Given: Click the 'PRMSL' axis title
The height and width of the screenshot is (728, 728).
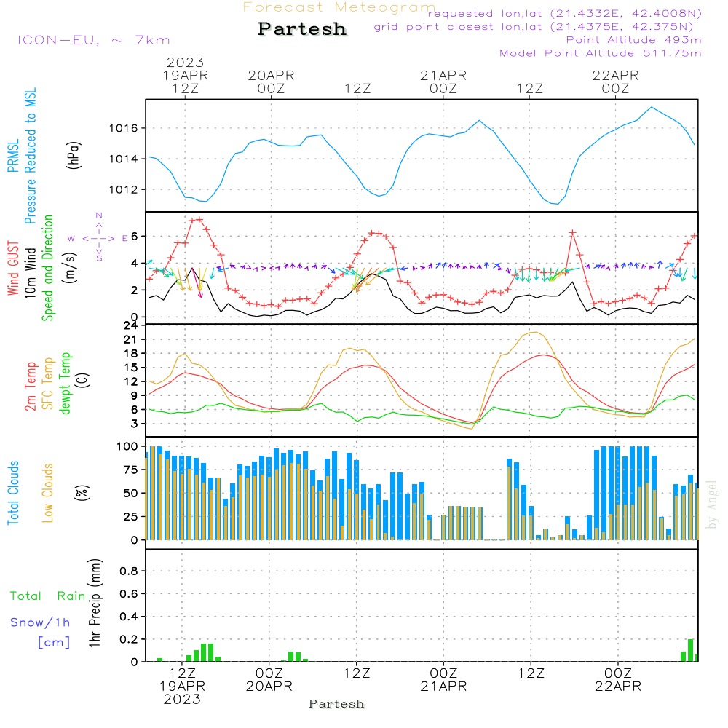Looking at the screenshot, I should (13, 156).
